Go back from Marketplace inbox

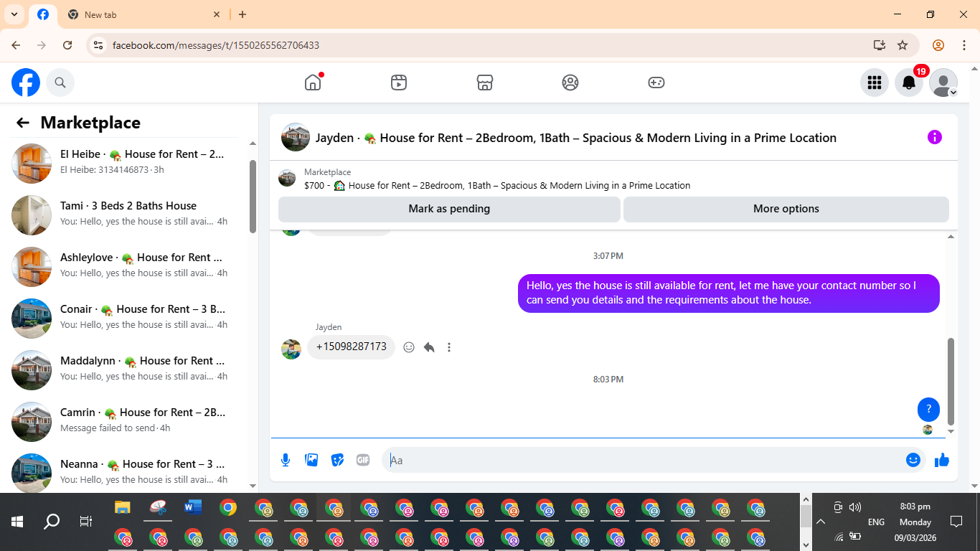23,123
